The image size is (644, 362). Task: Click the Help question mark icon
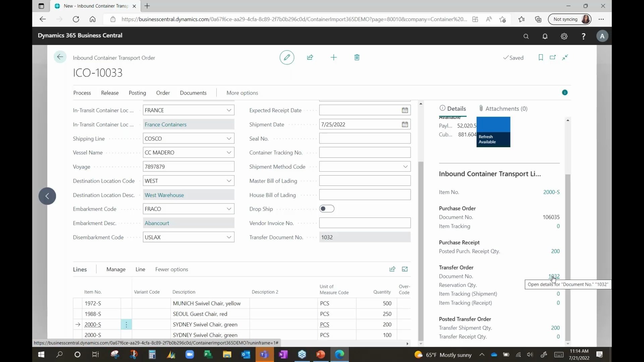point(583,36)
